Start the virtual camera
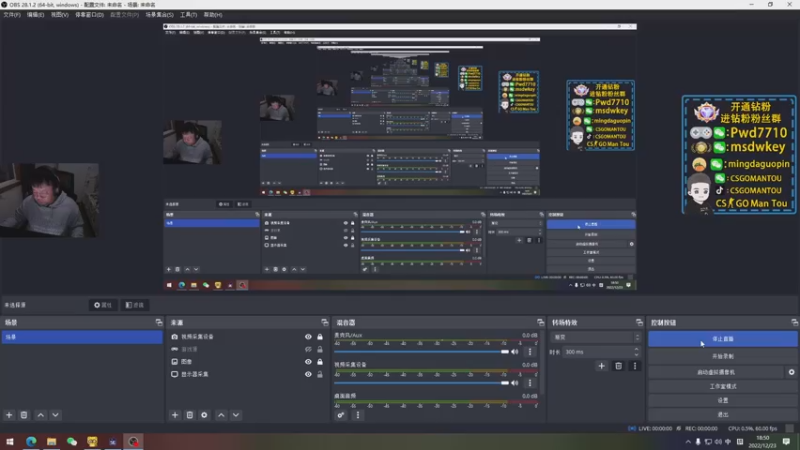This screenshot has width=800, height=450. pyautogui.click(x=716, y=372)
